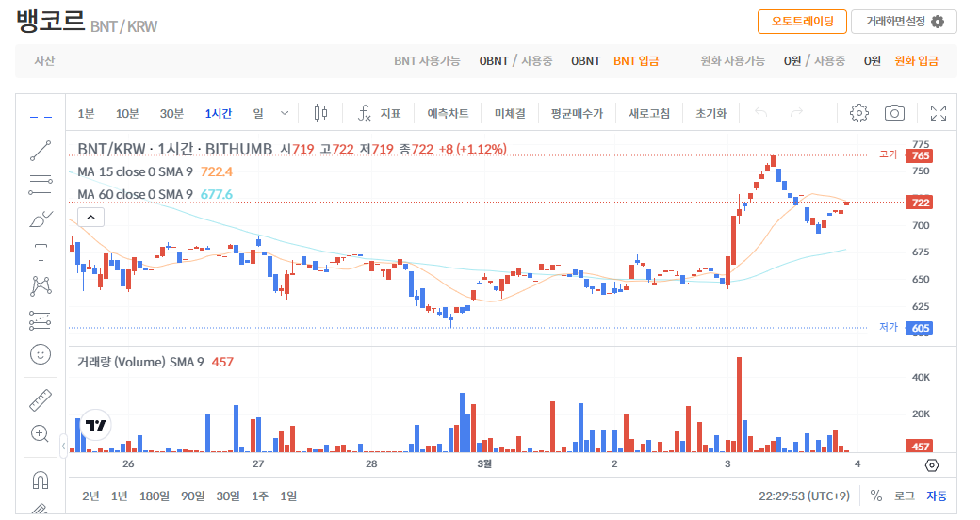Undo the last chart action
Image resolution: width=980 pixels, height=520 pixels.
click(760, 113)
